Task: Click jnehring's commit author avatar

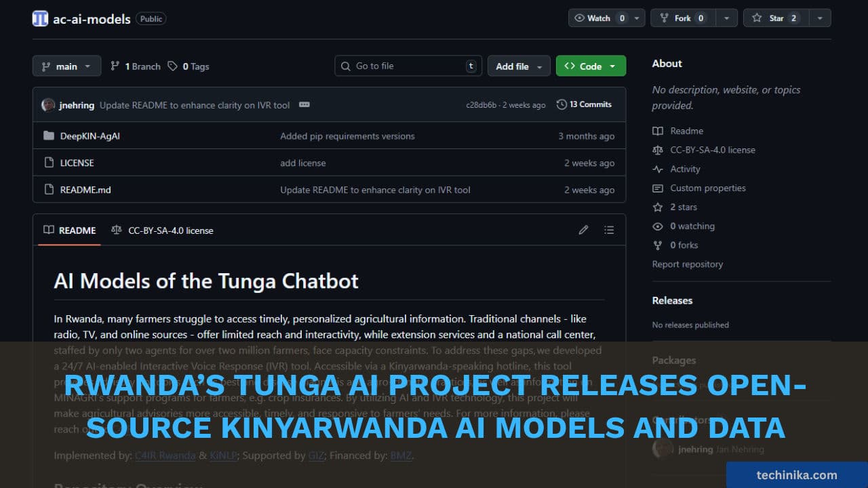Action: coord(48,105)
